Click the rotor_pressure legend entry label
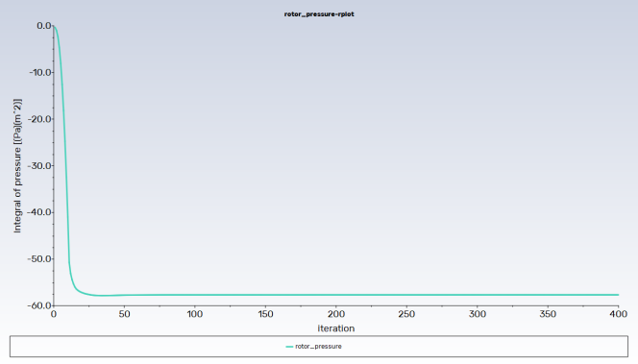The width and height of the screenshot is (638, 364). tap(318, 347)
